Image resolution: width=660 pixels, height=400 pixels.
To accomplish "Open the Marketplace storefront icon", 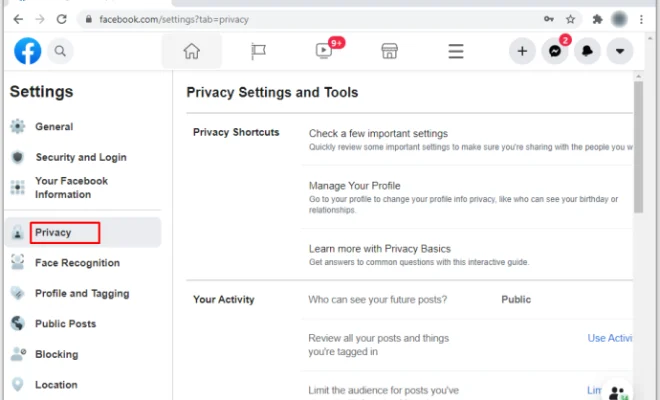I will pyautogui.click(x=389, y=51).
